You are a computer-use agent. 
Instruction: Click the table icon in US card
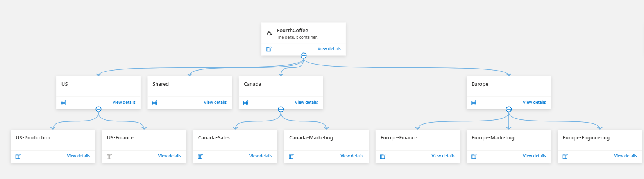(x=64, y=103)
